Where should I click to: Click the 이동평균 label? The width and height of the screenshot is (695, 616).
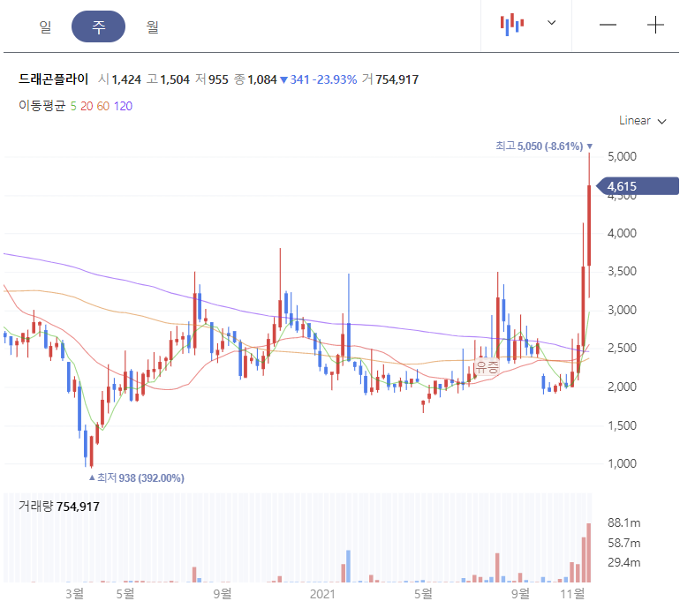(x=42, y=106)
